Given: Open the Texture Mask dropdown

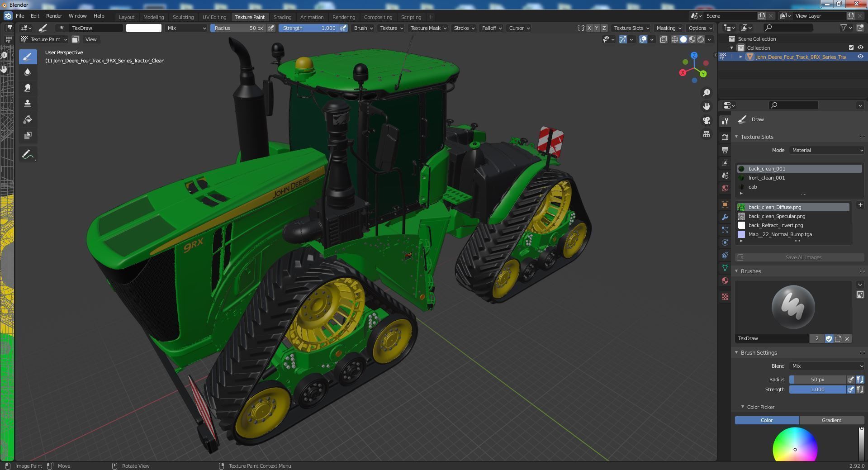Looking at the screenshot, I should point(427,28).
